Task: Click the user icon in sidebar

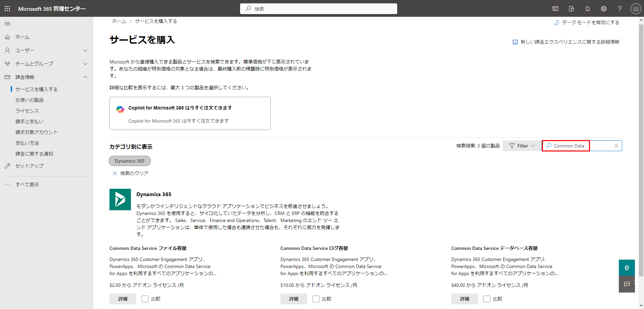Action: click(x=7, y=50)
